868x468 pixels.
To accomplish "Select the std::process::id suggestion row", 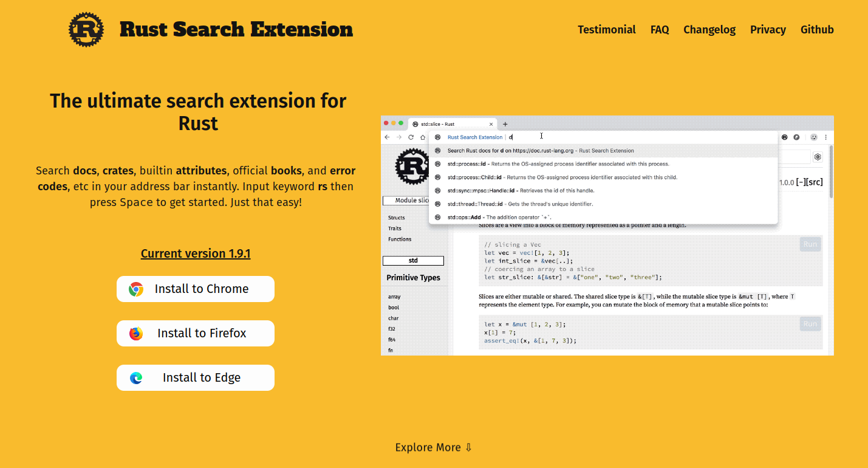I will (x=603, y=164).
